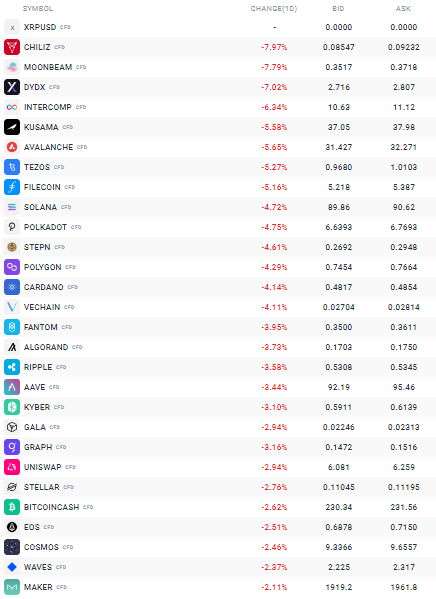The image size is (436, 599).
Task: Sort by the BID column header
Action: tap(338, 8)
